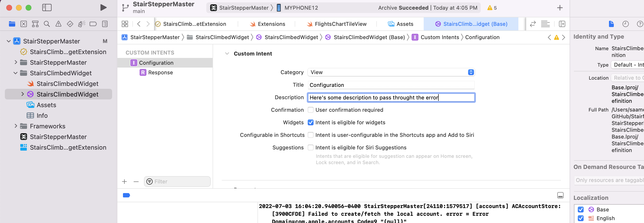Enable eligible for Siri Suggestions checkbox

pyautogui.click(x=310, y=147)
